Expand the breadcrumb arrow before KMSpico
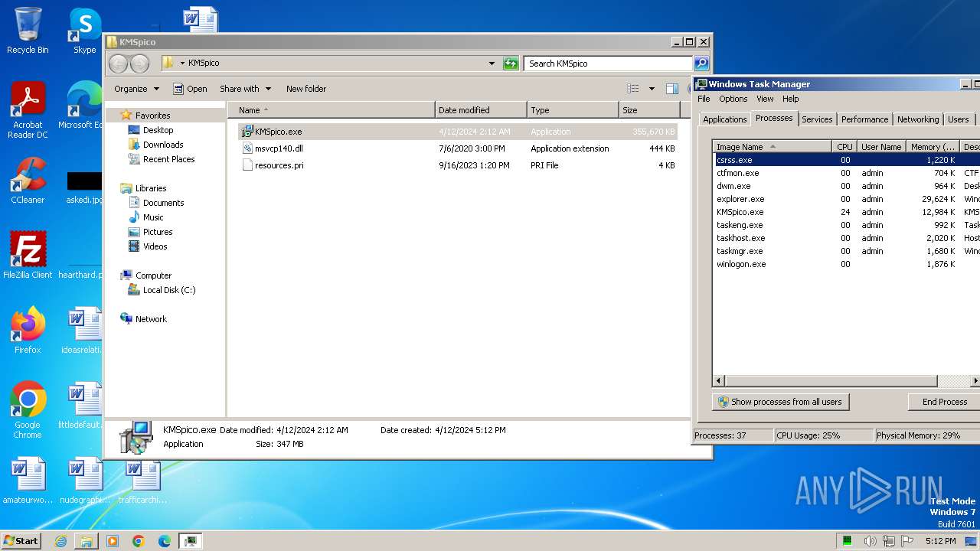The height and width of the screenshot is (551, 980). (182, 64)
